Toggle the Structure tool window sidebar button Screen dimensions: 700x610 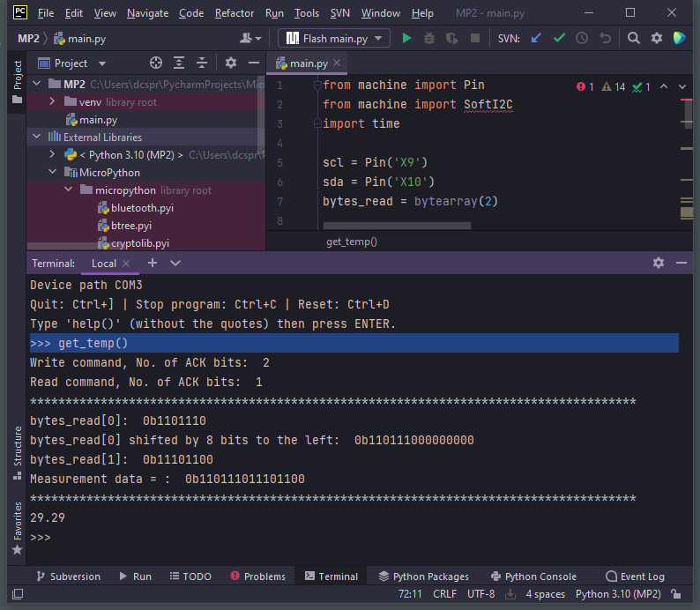pyautogui.click(x=17, y=452)
